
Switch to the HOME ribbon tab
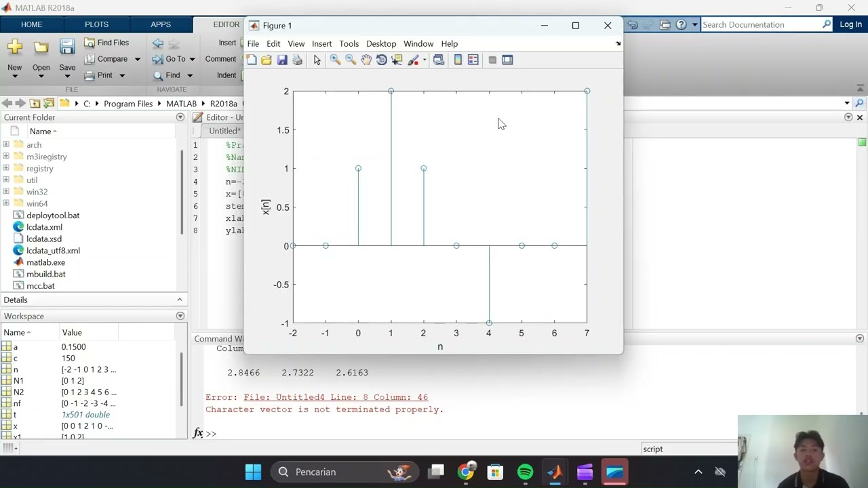pyautogui.click(x=31, y=24)
